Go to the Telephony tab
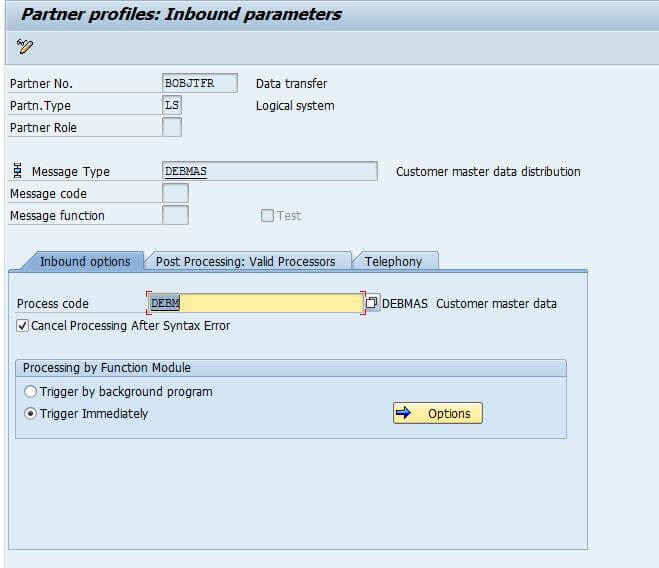The width and height of the screenshot is (659, 568). (x=393, y=261)
